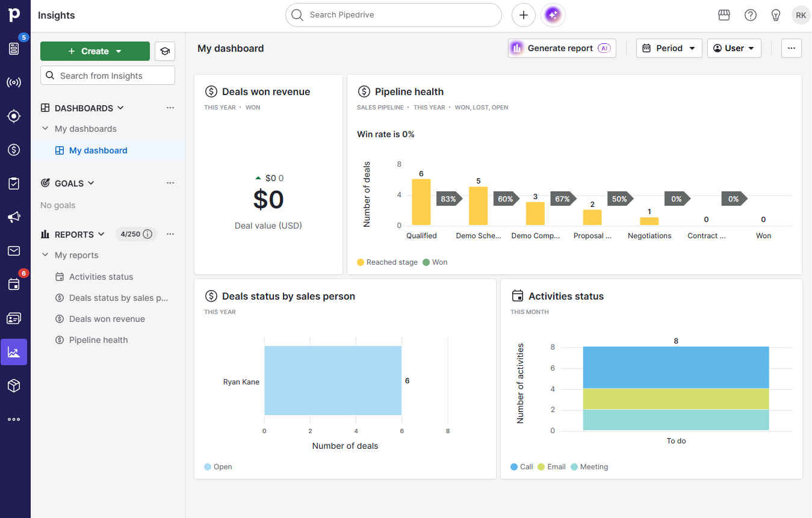Image resolution: width=812 pixels, height=518 pixels.
Task: Open the User filter dropdown
Action: [x=734, y=48]
